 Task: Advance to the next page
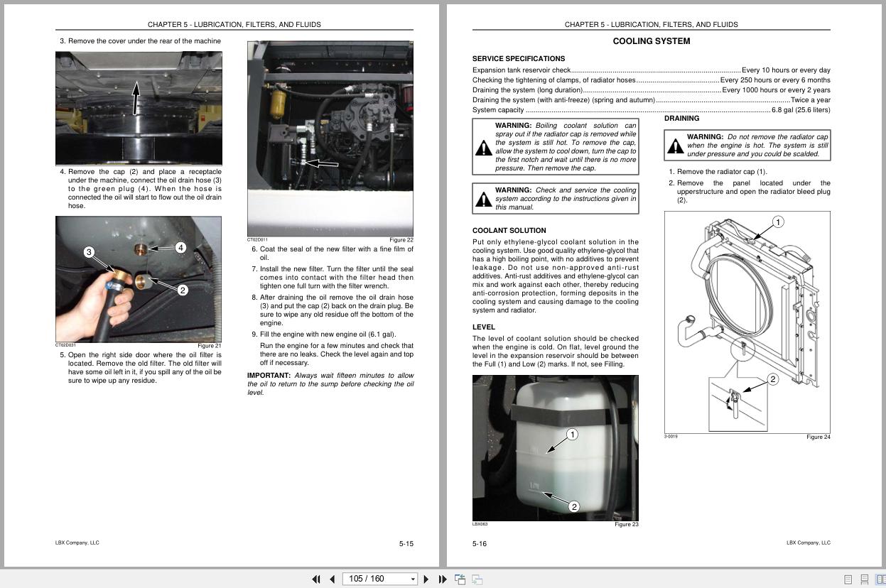(x=426, y=579)
